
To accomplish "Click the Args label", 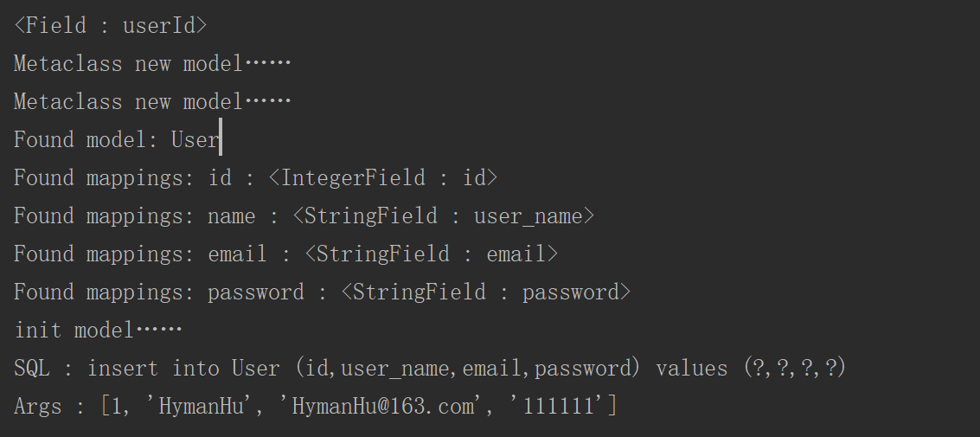I will [38, 406].
